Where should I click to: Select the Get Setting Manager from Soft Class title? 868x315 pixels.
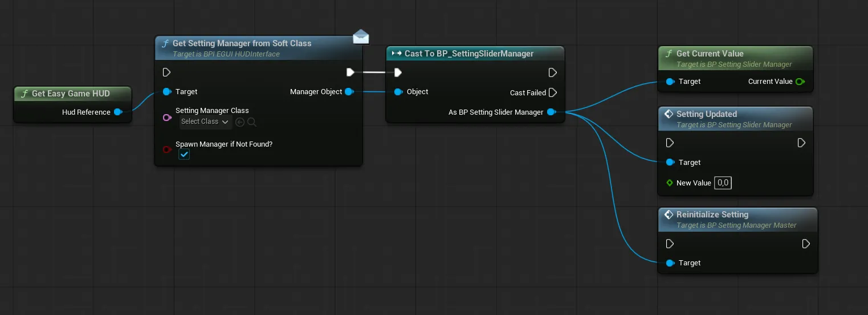click(x=242, y=43)
